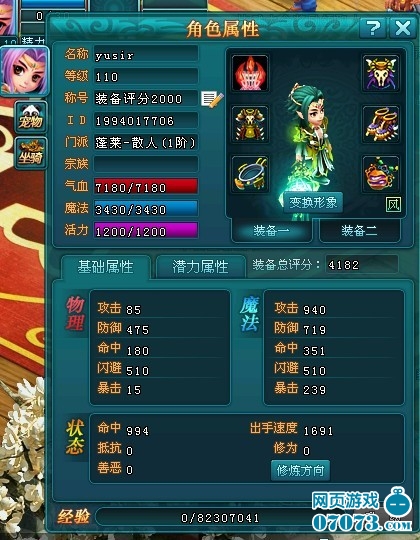The width and height of the screenshot is (420, 540).
Task: Click the golden armor equipment slot
Action: 250,124
